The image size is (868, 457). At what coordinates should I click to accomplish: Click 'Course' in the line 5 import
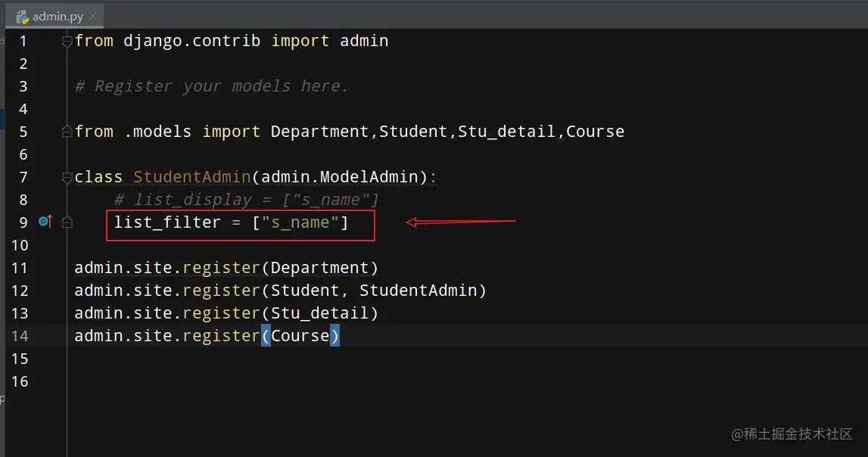595,132
